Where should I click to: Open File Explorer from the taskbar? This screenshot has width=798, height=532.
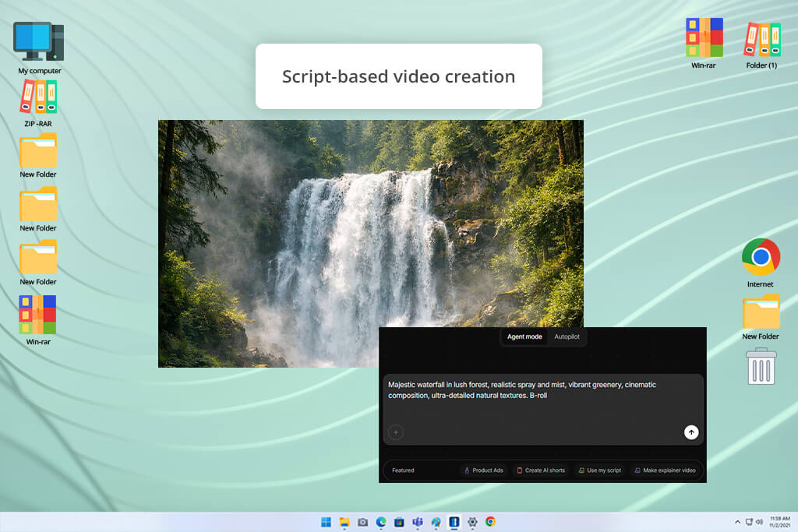[x=344, y=522]
